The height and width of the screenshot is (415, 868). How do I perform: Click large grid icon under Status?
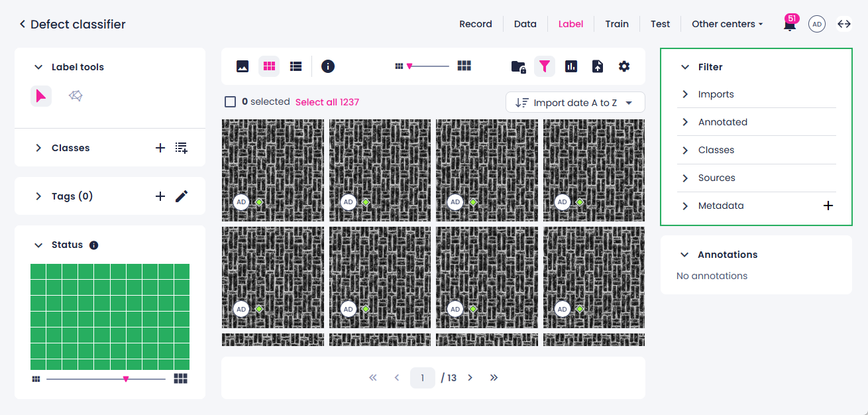coord(181,379)
